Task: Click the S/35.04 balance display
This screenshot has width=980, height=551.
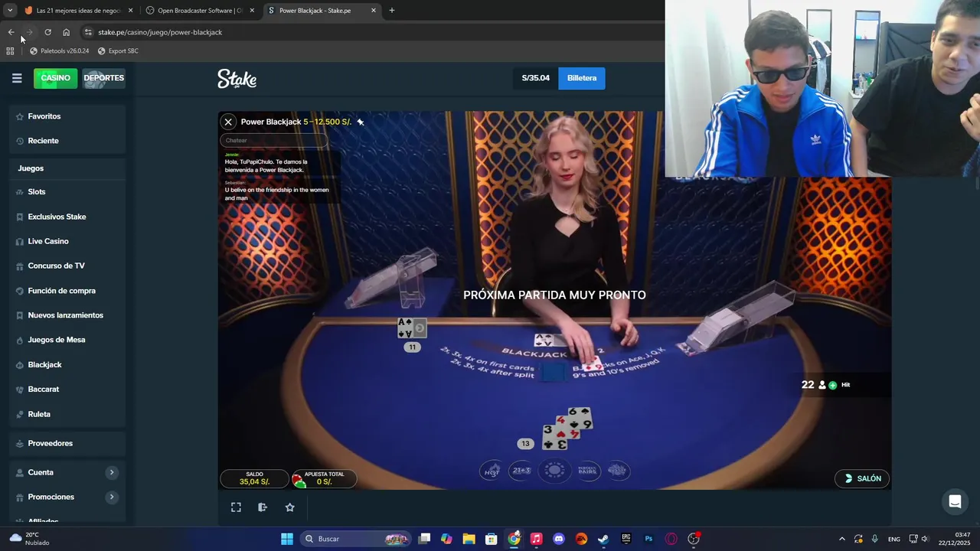Action: coord(536,78)
